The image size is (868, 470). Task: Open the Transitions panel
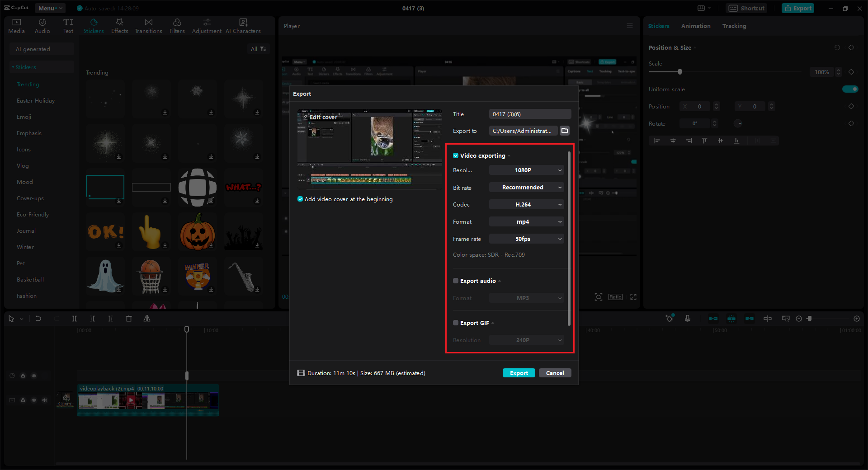[x=148, y=26]
